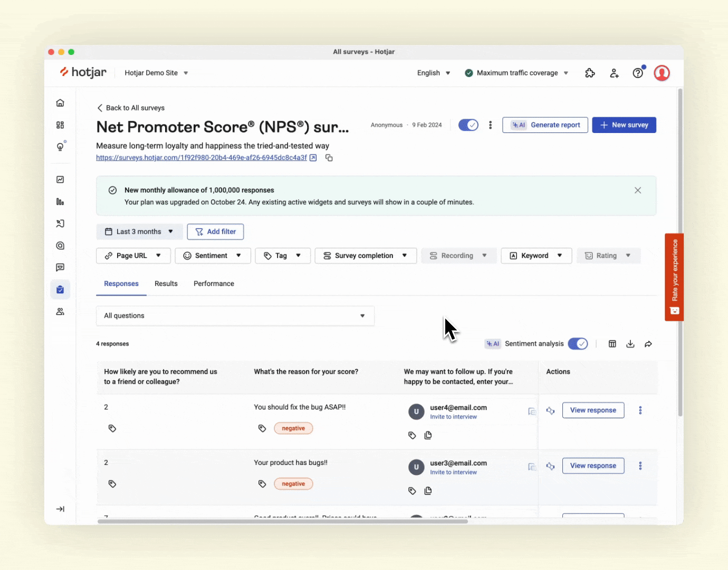The height and width of the screenshot is (570, 728).
Task: Toggle the Sentiment analysis switch
Action: pos(578,344)
